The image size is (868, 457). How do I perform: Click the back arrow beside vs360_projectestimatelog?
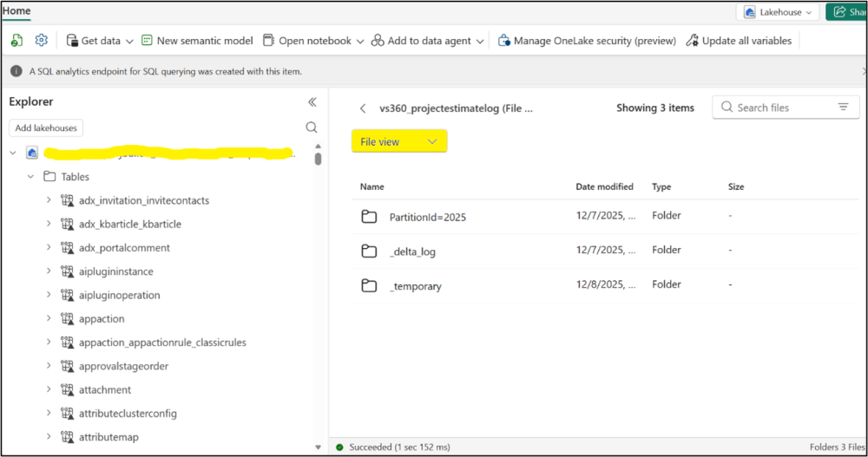tap(363, 108)
